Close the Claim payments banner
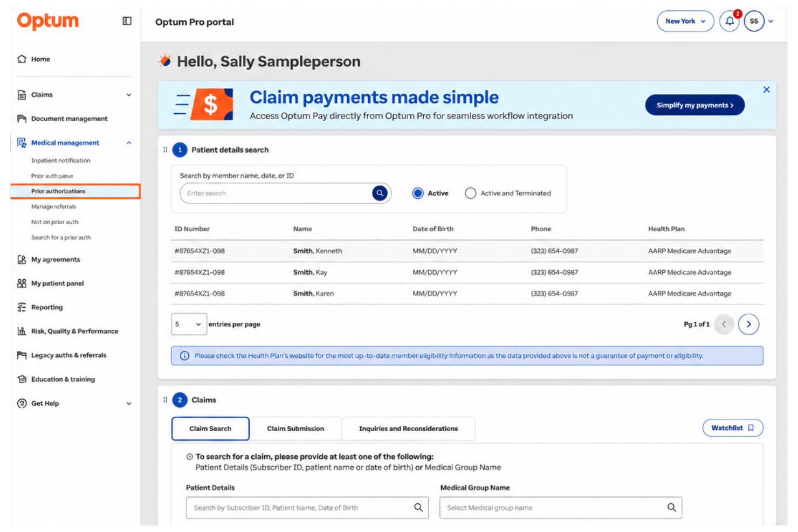The height and width of the screenshot is (532, 798). coord(766,89)
